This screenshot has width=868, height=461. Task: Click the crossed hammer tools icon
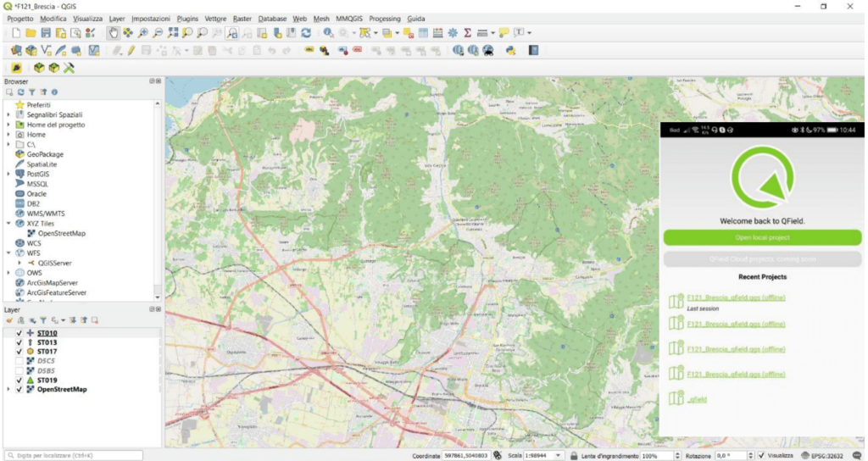[70, 68]
